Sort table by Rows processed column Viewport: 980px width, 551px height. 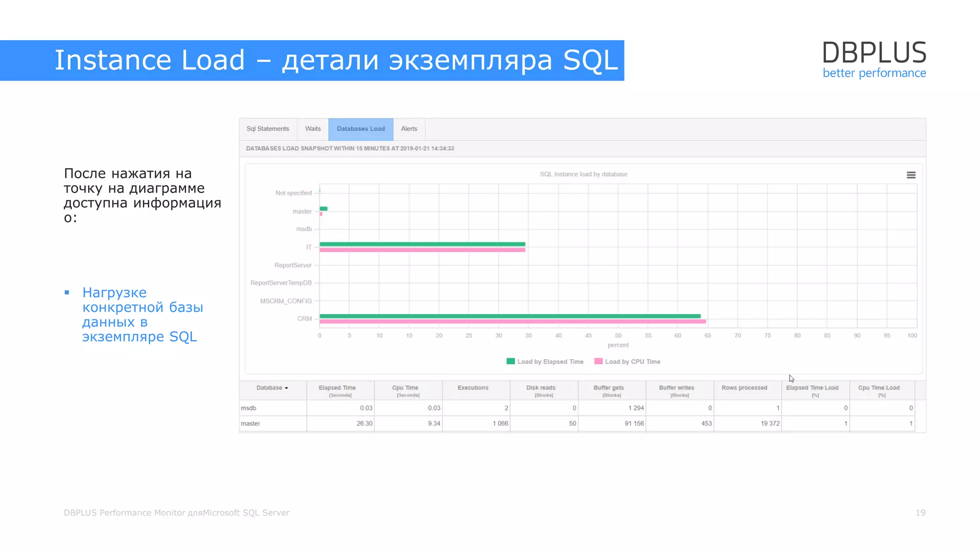[747, 390]
